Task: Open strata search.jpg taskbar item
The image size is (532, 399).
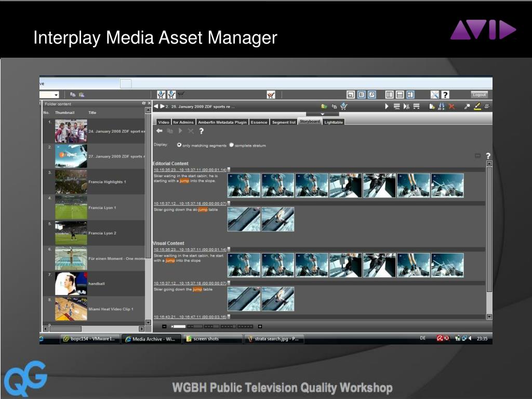Action: (274, 339)
